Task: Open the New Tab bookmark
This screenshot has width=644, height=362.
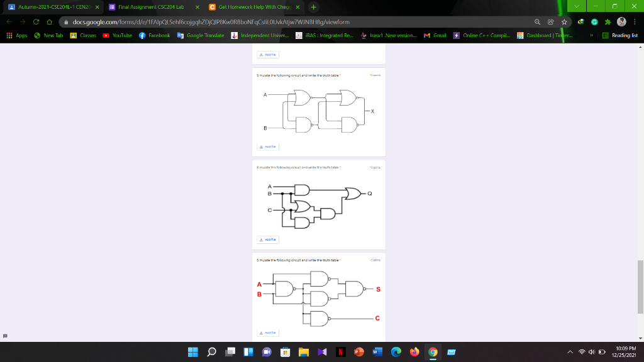Action: pyautogui.click(x=48, y=35)
